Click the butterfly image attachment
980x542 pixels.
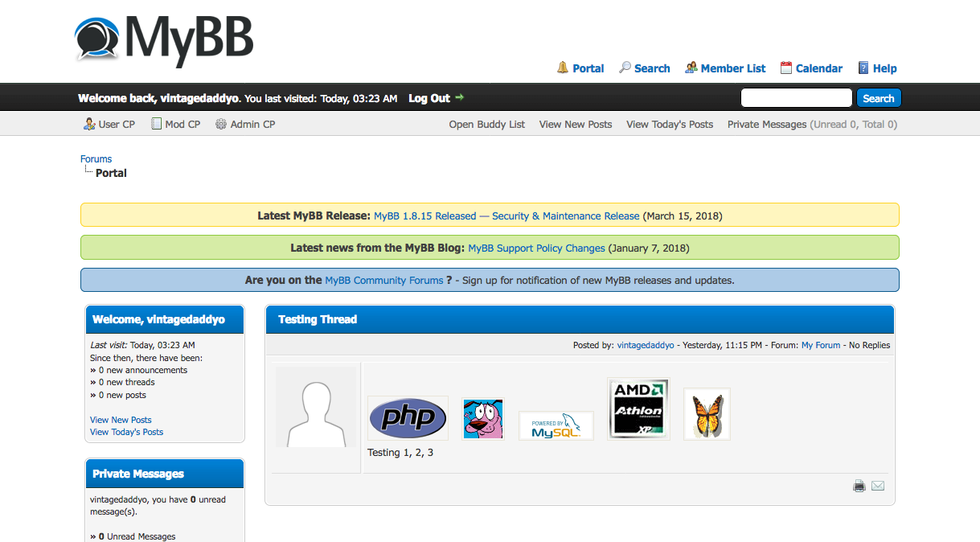[x=707, y=414]
